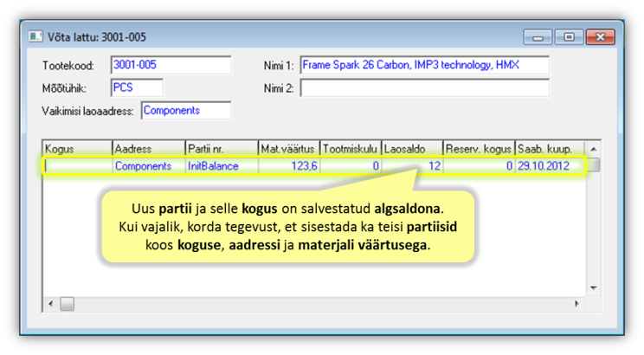The width and height of the screenshot is (644, 355).
Task: Click the vertical scrollbar thumb
Action: point(594,165)
